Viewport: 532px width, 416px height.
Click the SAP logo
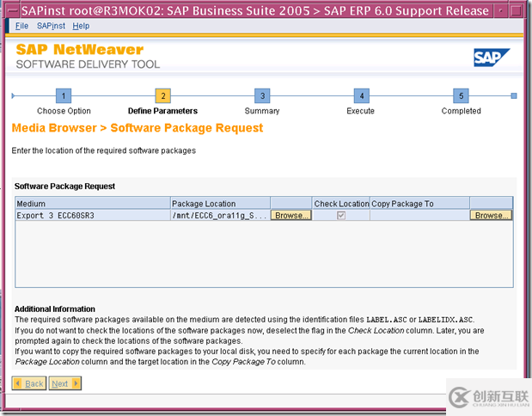492,58
